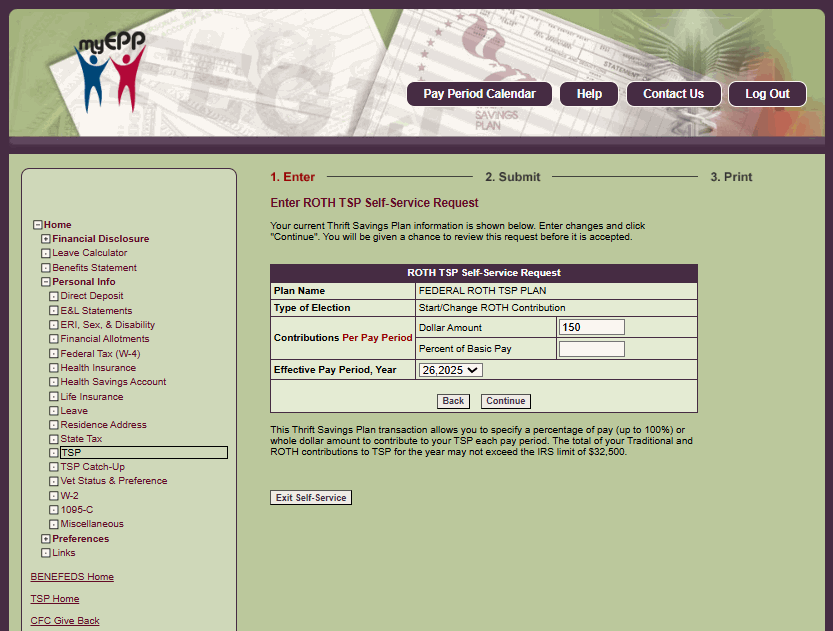Click 'FEDERAL ROTH TSP PLAN' text

point(482,291)
